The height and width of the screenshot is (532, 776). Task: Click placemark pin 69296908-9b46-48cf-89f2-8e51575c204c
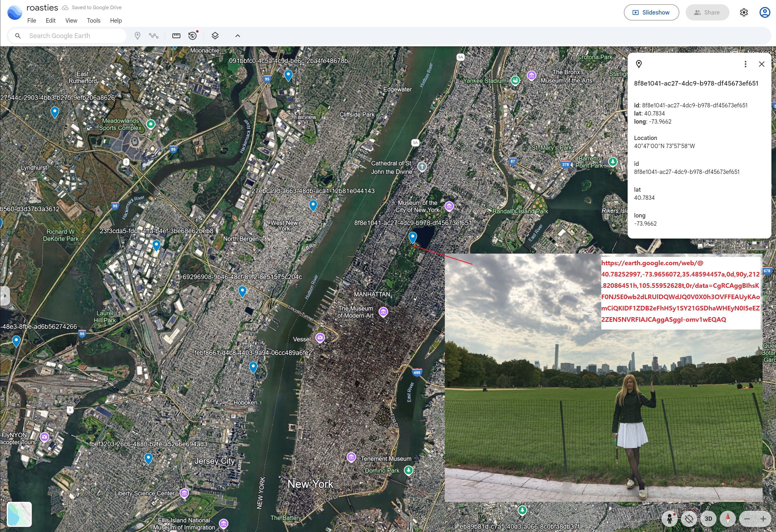242,292
